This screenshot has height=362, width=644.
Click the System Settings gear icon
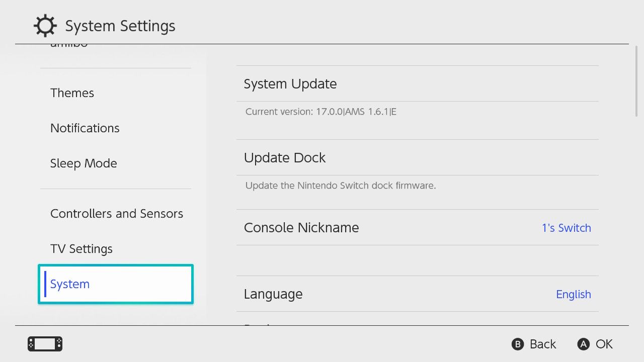tap(45, 26)
